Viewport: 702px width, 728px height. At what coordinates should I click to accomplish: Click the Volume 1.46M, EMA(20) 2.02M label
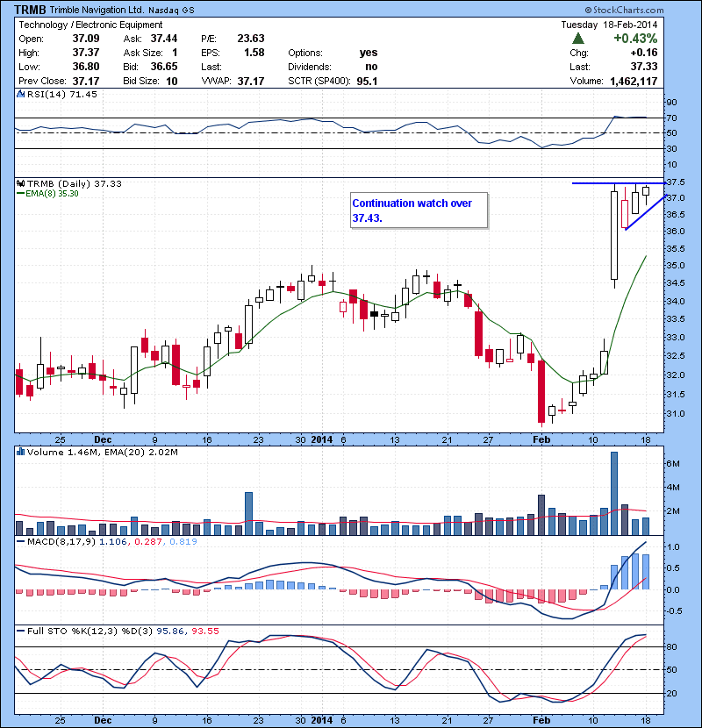pos(102,453)
